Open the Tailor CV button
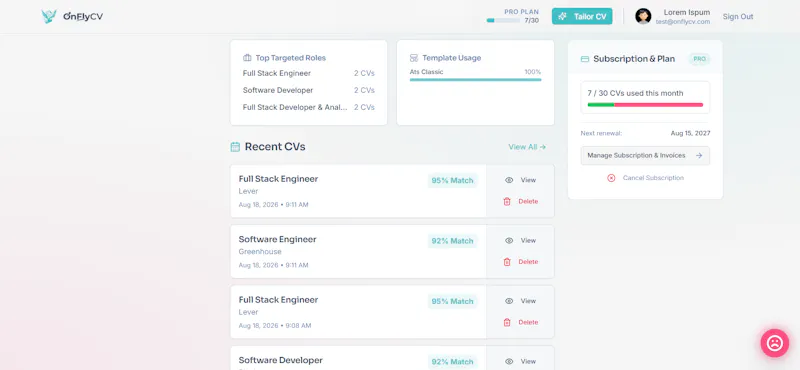This screenshot has height=370, width=800. click(x=582, y=16)
